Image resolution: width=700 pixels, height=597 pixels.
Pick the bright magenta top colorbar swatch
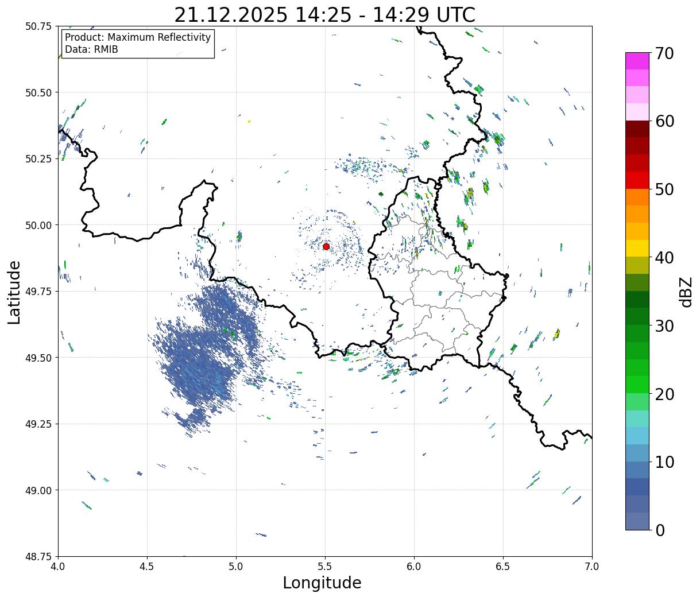tap(637, 61)
